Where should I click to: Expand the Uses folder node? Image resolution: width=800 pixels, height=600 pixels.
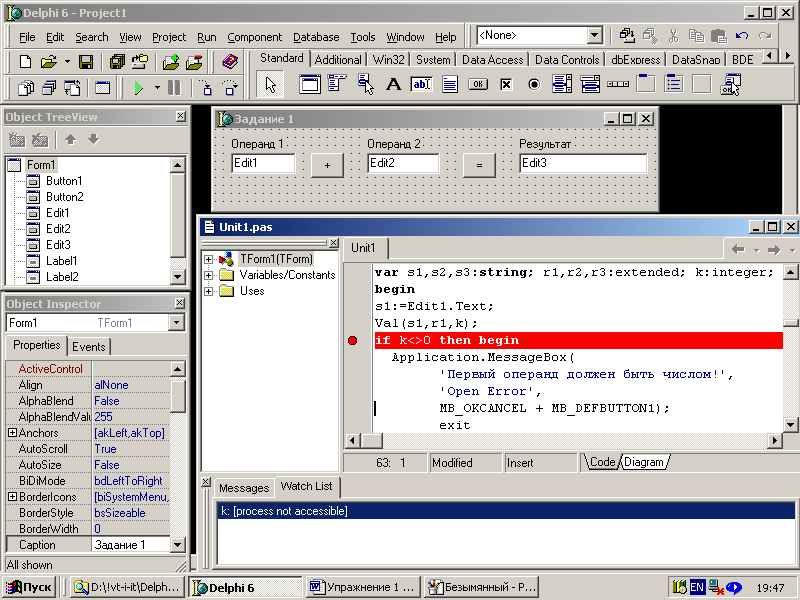208,291
